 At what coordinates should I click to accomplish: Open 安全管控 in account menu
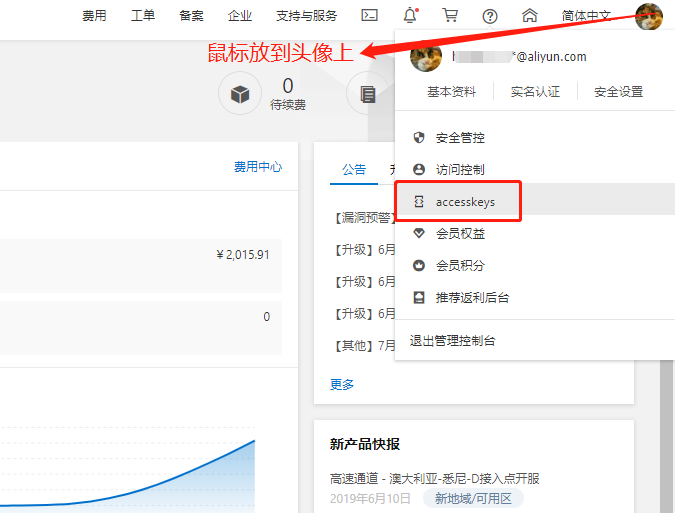tap(460, 138)
